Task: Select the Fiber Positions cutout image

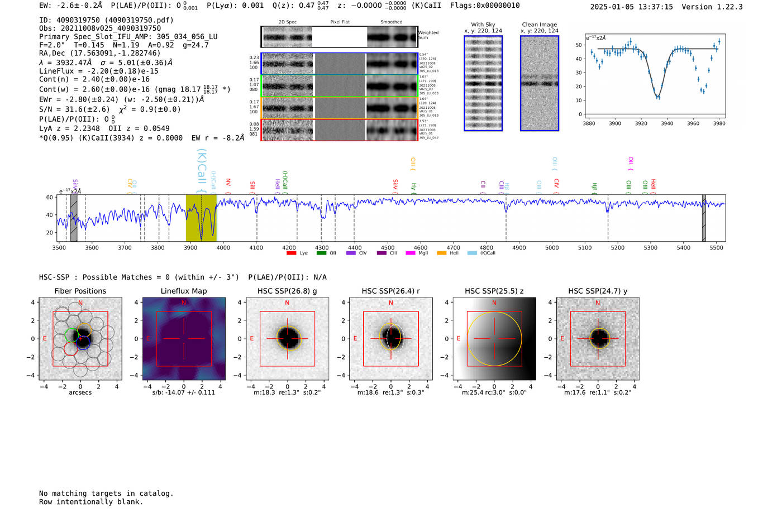Action: click(80, 339)
